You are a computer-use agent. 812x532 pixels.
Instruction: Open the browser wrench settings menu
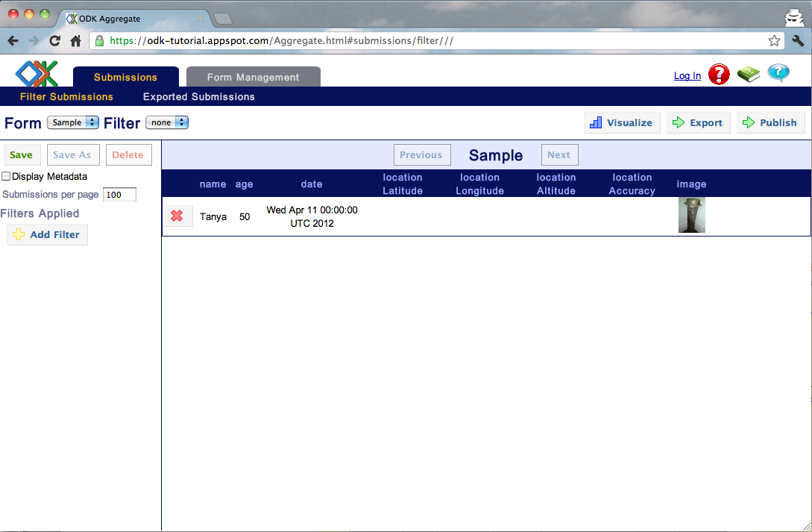pos(798,41)
